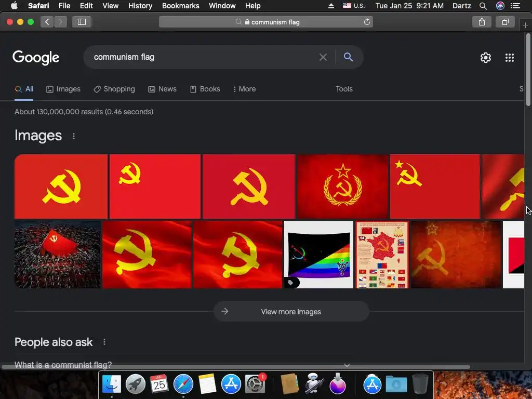Switch to the Shopping search tab
The height and width of the screenshot is (399, 532).
pyautogui.click(x=114, y=89)
